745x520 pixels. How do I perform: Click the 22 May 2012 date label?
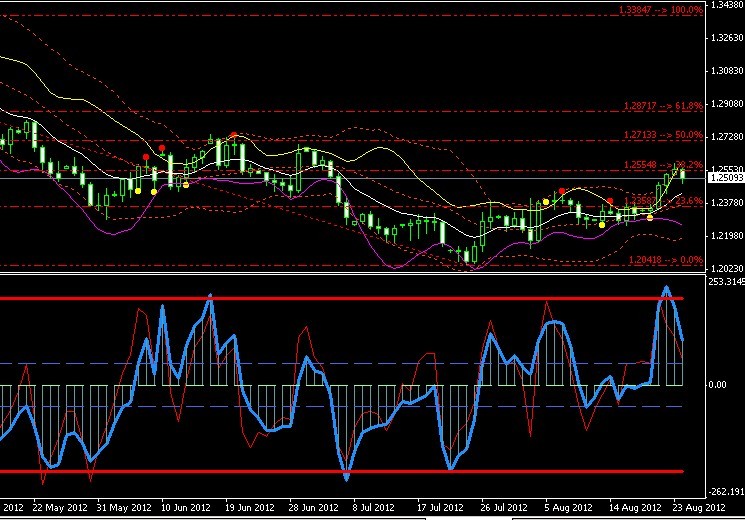60,508
